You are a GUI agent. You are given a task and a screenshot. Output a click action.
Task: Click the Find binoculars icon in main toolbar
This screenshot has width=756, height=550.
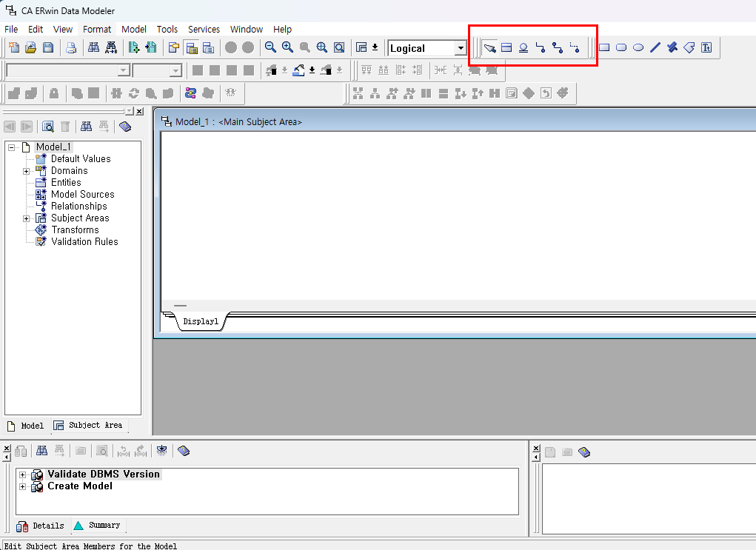93,47
